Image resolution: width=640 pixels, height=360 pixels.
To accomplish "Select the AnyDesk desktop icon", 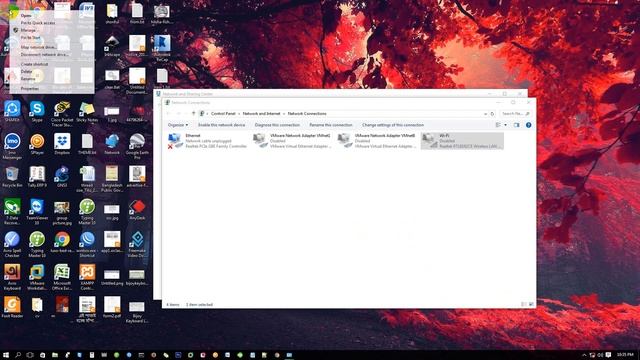I will click(x=137, y=209).
